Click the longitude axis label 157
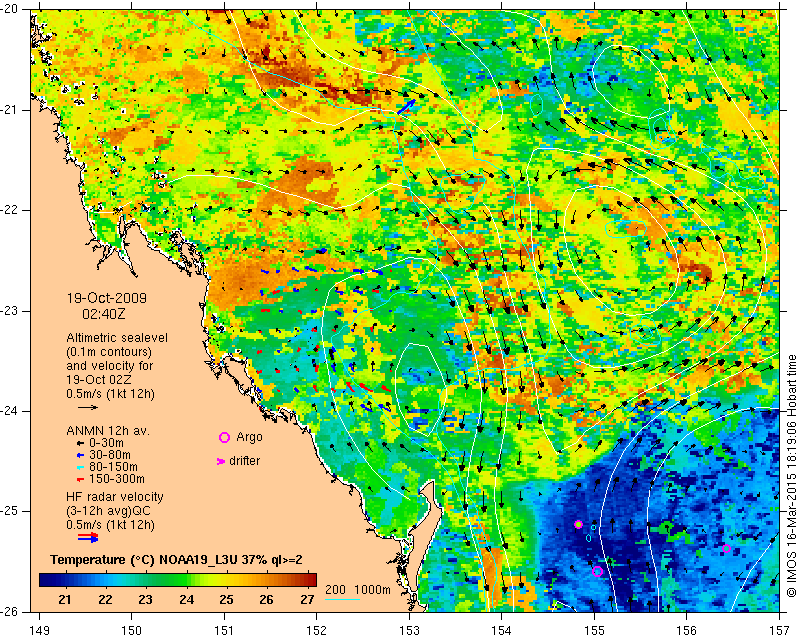 (x=779, y=631)
